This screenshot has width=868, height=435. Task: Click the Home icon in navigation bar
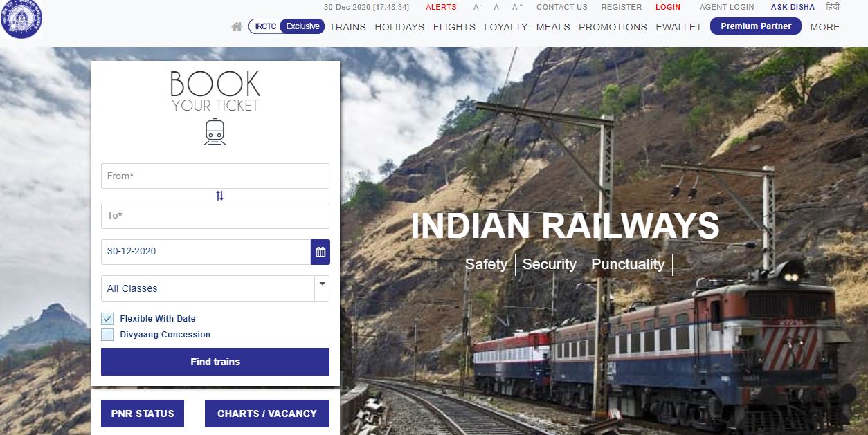tap(237, 27)
